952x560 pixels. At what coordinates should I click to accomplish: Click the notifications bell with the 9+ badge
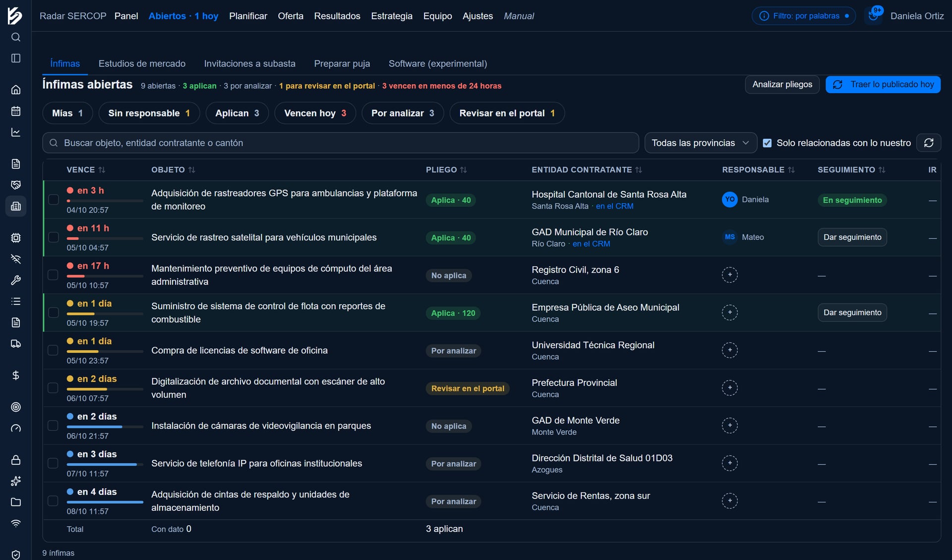[874, 15]
